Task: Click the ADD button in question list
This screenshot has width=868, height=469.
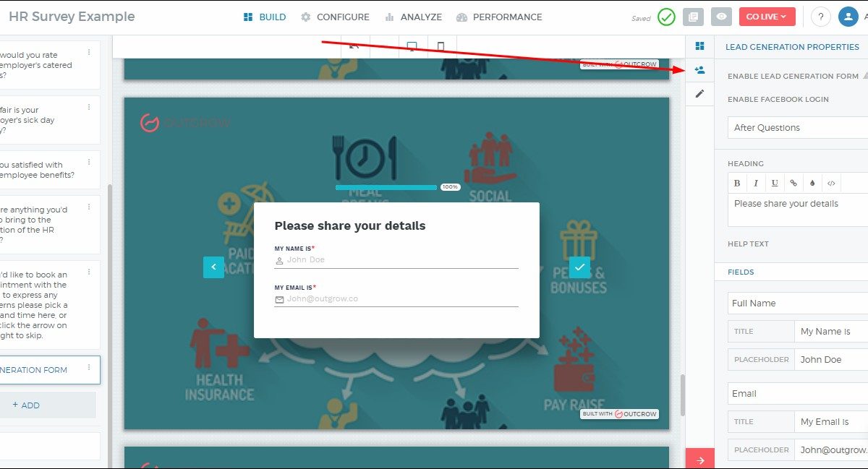Action: point(27,405)
